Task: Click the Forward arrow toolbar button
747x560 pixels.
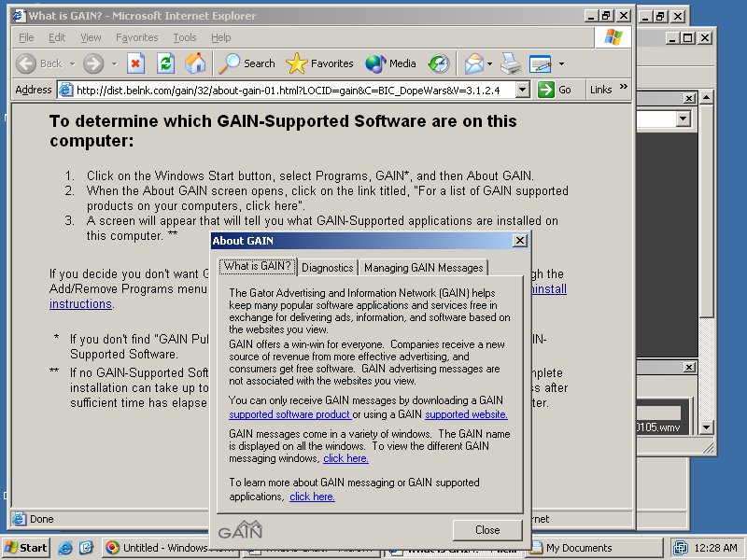Action: pos(93,63)
